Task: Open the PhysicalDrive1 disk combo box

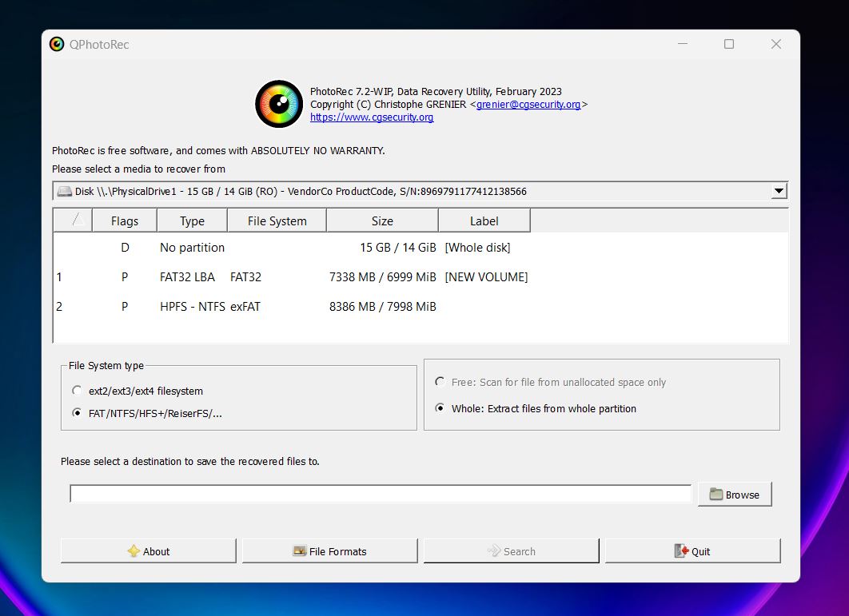Action: pos(421,191)
